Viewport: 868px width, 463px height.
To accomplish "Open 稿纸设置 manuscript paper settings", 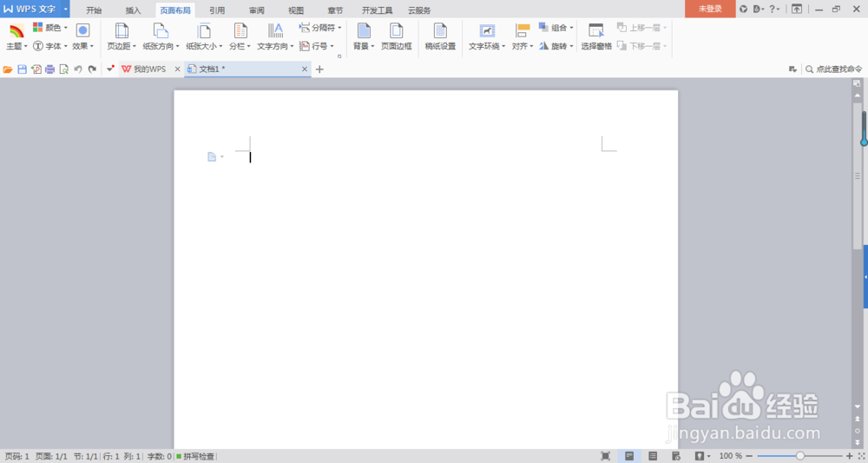I will click(x=440, y=37).
